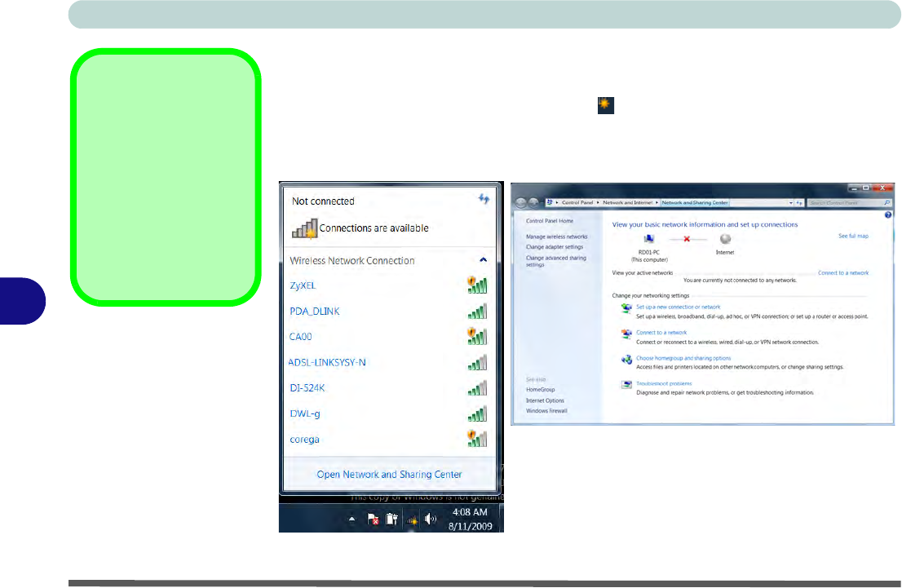
Task: Open Change advanced sharing settings
Action: (555, 261)
